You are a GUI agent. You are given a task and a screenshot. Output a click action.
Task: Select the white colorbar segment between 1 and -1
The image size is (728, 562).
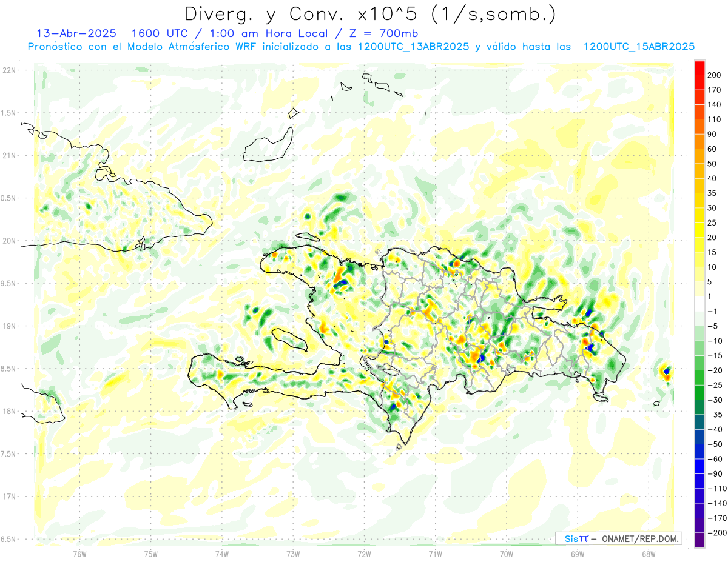point(699,304)
